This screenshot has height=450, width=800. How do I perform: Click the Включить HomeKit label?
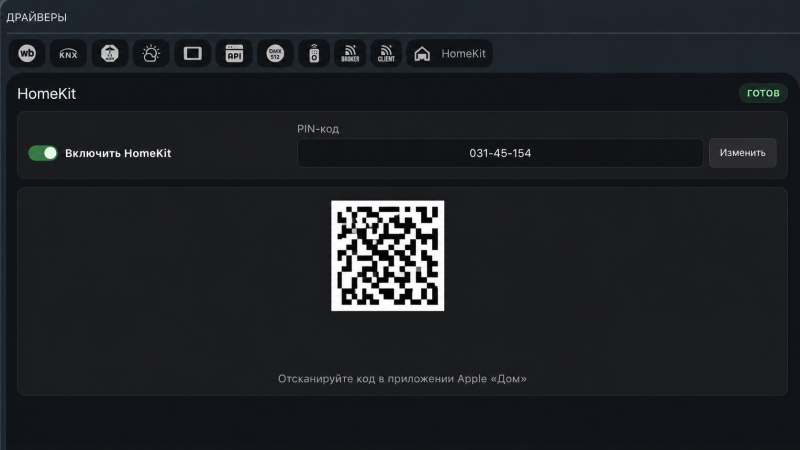pyautogui.click(x=118, y=153)
